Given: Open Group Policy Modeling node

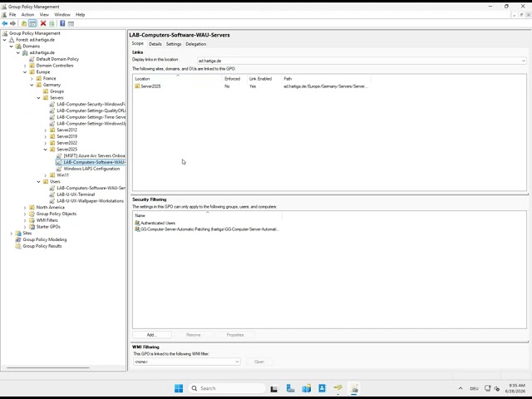Looking at the screenshot, I should point(44,239).
